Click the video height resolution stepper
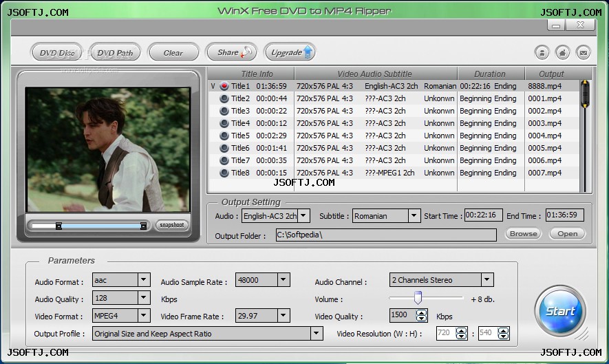Image resolution: width=609 pixels, height=364 pixels. point(503,333)
